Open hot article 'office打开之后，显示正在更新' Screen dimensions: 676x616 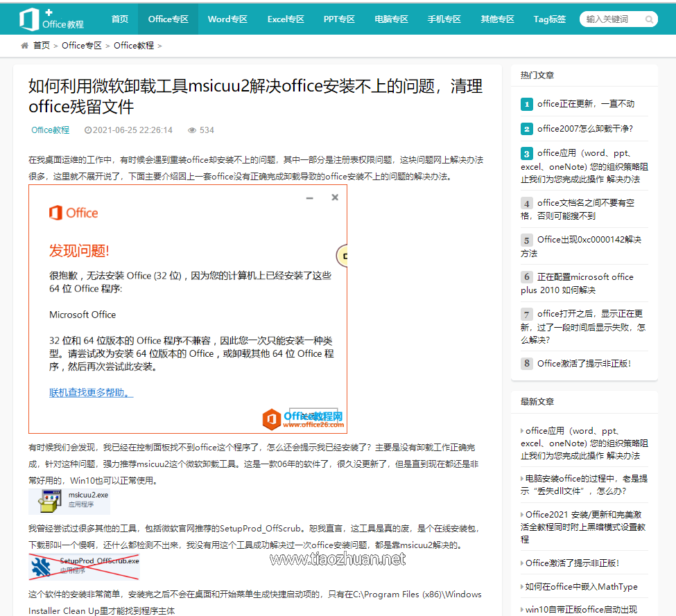[583, 326]
